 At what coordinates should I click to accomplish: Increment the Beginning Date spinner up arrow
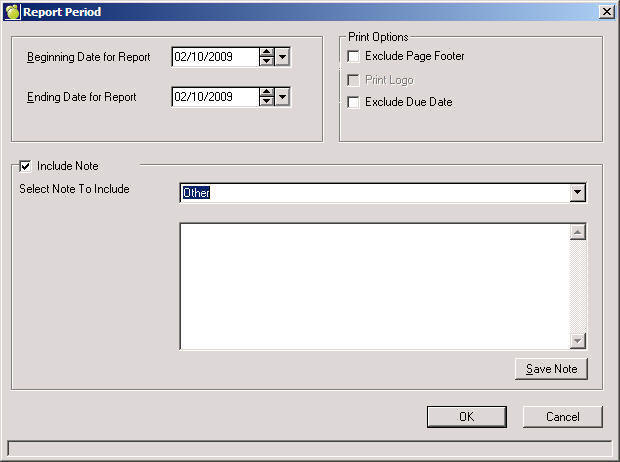click(x=266, y=53)
